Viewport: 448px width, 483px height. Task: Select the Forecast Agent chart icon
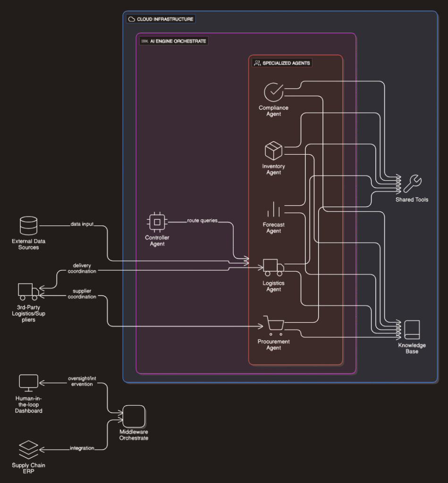pos(273,209)
